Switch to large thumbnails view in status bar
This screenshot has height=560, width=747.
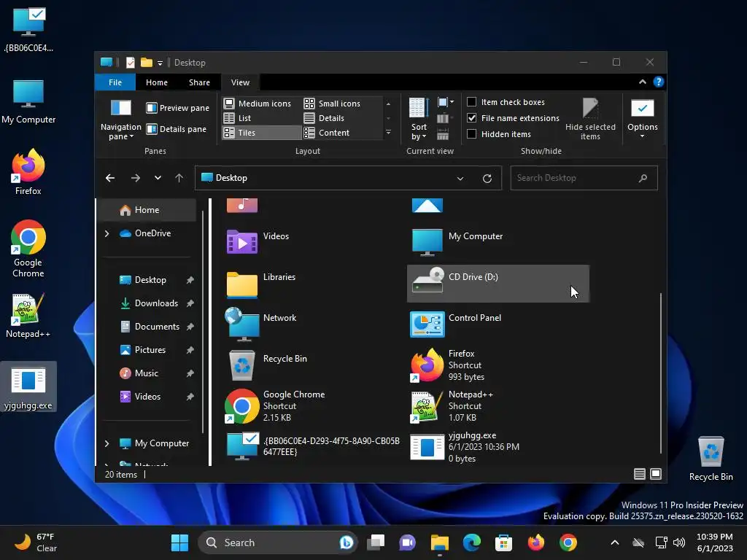[x=656, y=474]
